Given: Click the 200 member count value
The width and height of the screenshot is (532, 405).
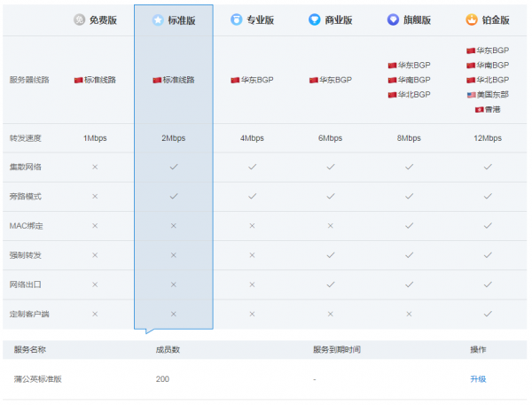Looking at the screenshot, I should tap(162, 379).
